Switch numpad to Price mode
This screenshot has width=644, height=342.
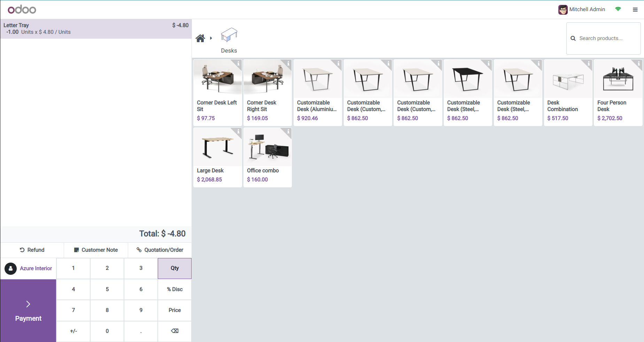pyautogui.click(x=174, y=310)
